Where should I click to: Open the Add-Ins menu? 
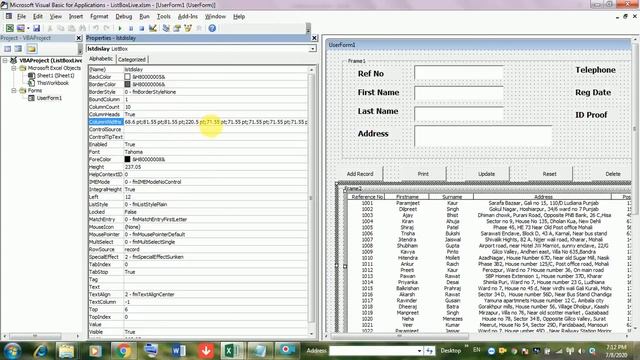(188, 16)
